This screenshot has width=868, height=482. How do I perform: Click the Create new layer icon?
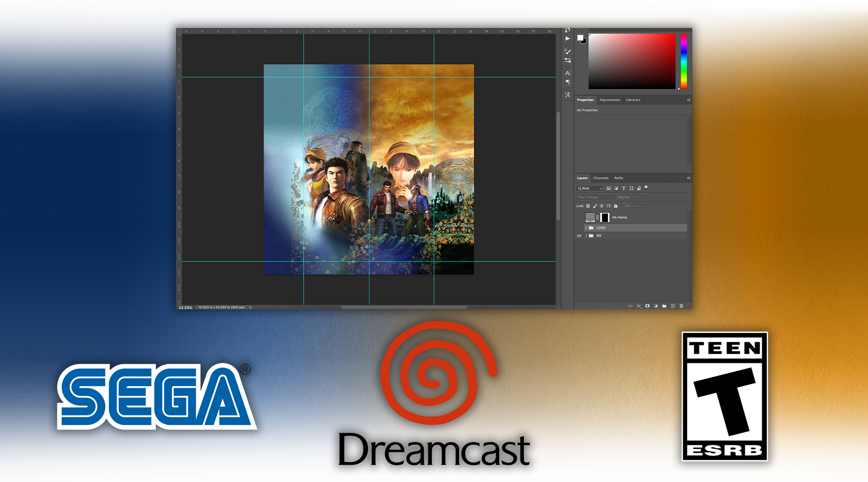point(673,306)
